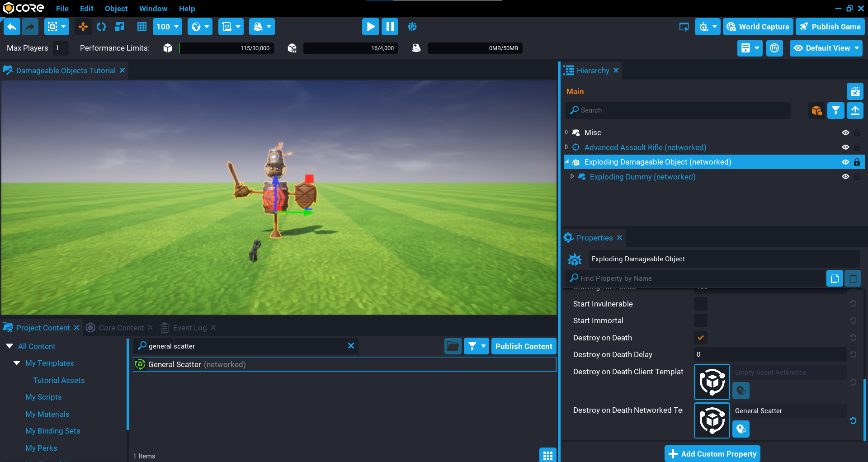Open the folder icon in Project Content
The height and width of the screenshot is (462, 868).
coord(453,346)
